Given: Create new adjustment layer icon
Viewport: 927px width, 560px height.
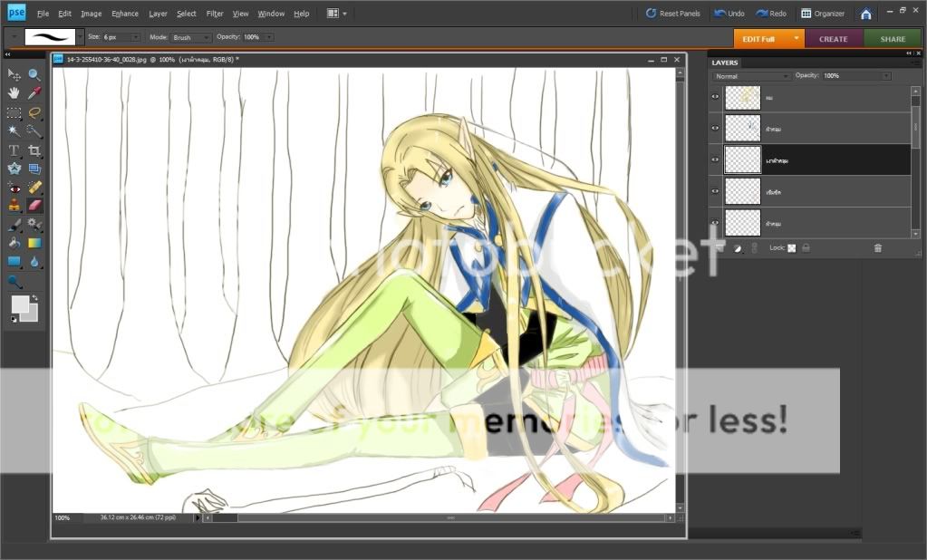Looking at the screenshot, I should [x=738, y=248].
